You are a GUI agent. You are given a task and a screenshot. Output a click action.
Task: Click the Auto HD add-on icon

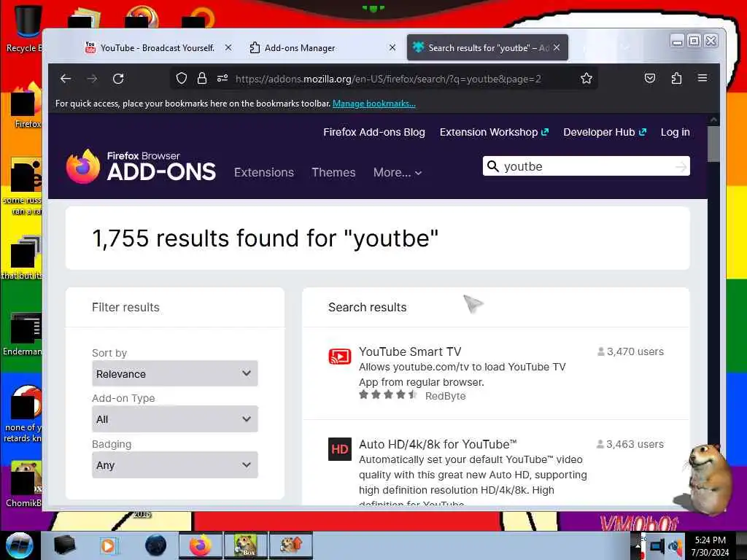pos(340,449)
